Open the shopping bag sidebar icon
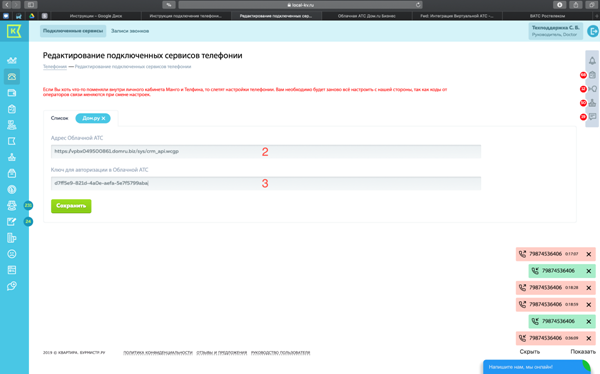The height and width of the screenshot is (374, 600). coord(12,173)
